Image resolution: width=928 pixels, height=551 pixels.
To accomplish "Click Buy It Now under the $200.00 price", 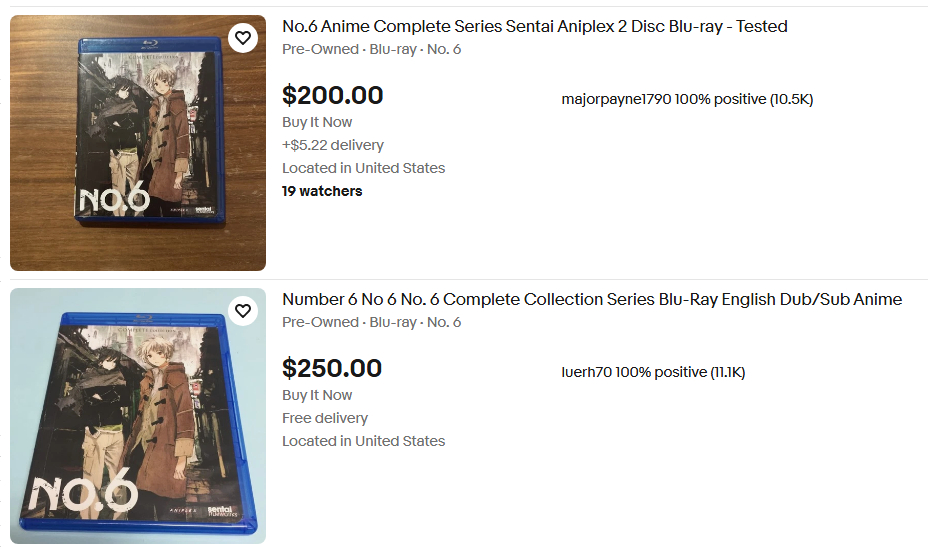I will click(x=317, y=122).
